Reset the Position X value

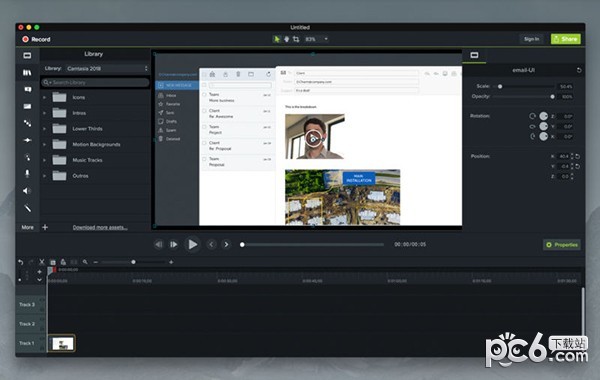[x=577, y=156]
